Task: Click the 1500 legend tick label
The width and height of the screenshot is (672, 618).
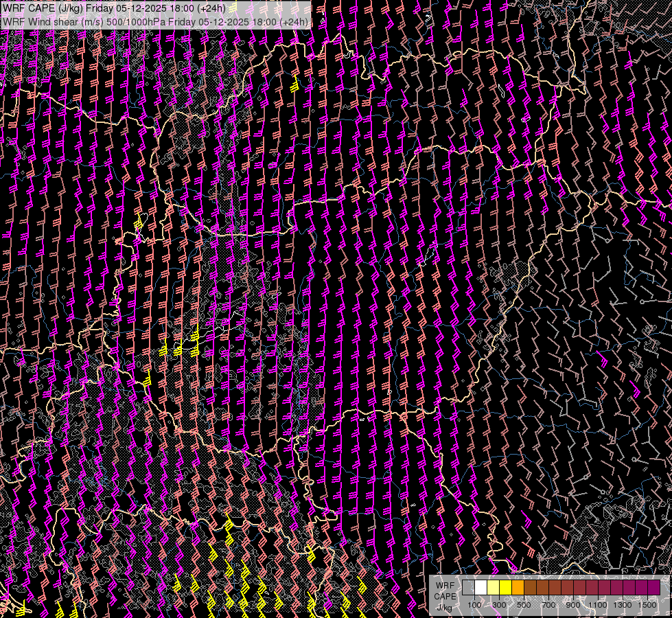Action: 647,605
